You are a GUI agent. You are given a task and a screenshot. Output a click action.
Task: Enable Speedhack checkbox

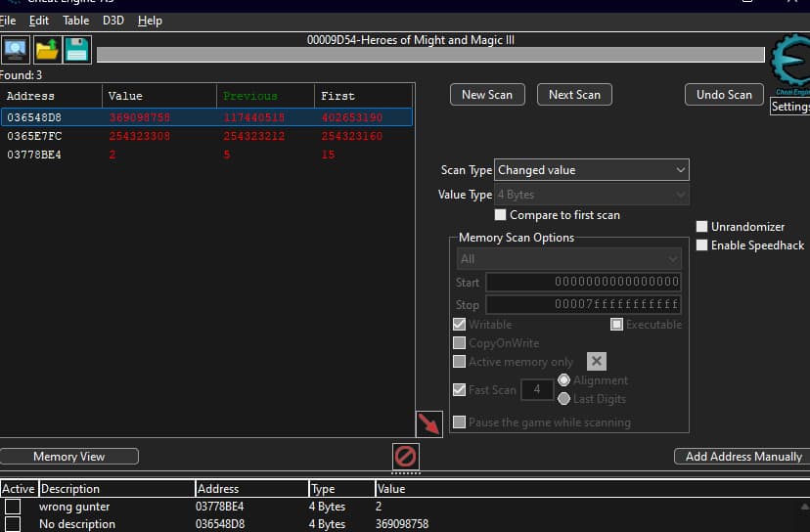(x=701, y=244)
